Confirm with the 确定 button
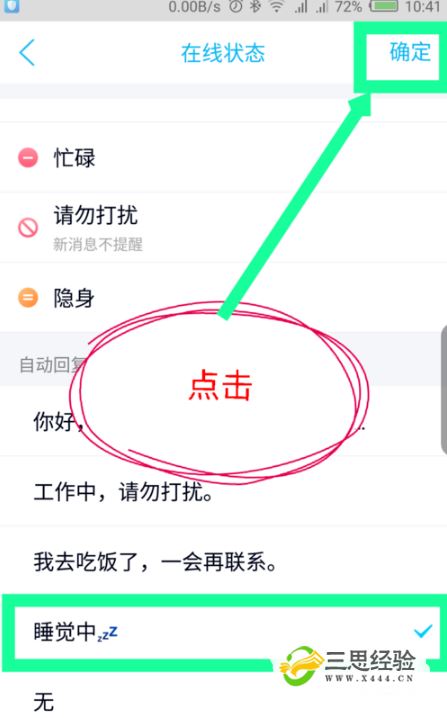This screenshot has width=447, height=718. coord(409,52)
